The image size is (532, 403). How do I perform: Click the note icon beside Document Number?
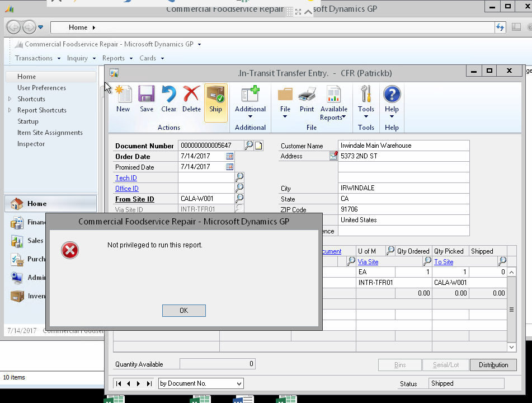click(x=258, y=146)
